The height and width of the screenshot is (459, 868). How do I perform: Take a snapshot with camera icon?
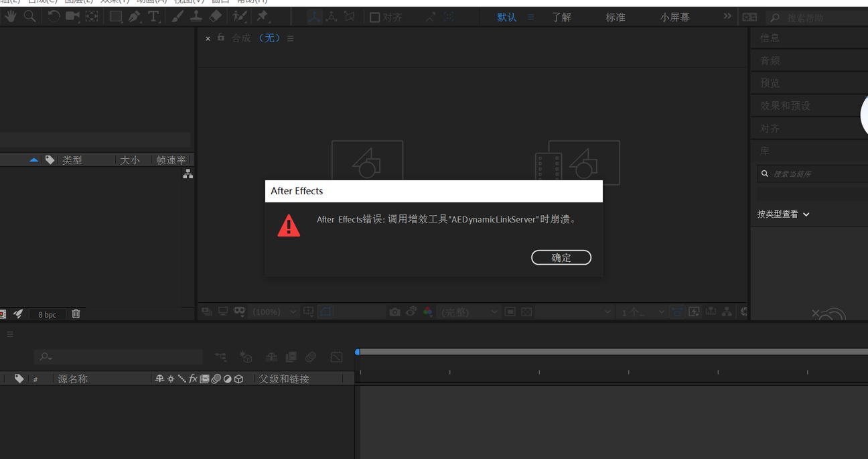(395, 312)
